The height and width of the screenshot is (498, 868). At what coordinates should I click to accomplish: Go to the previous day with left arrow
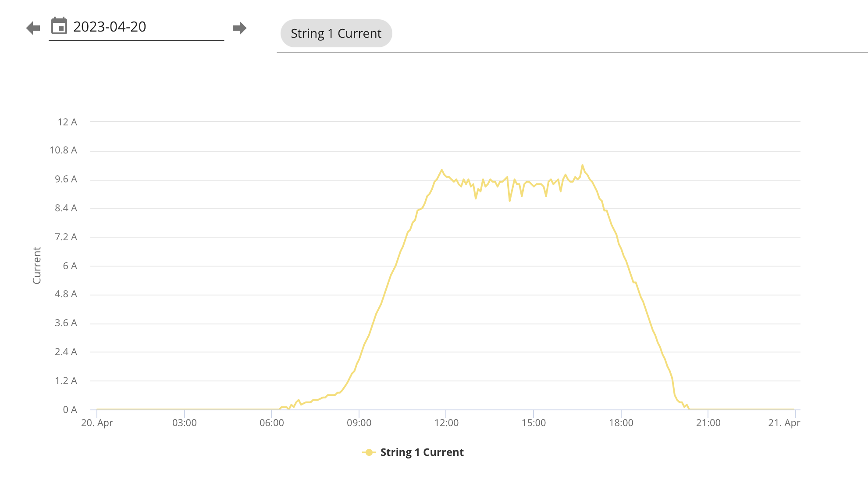tap(33, 28)
